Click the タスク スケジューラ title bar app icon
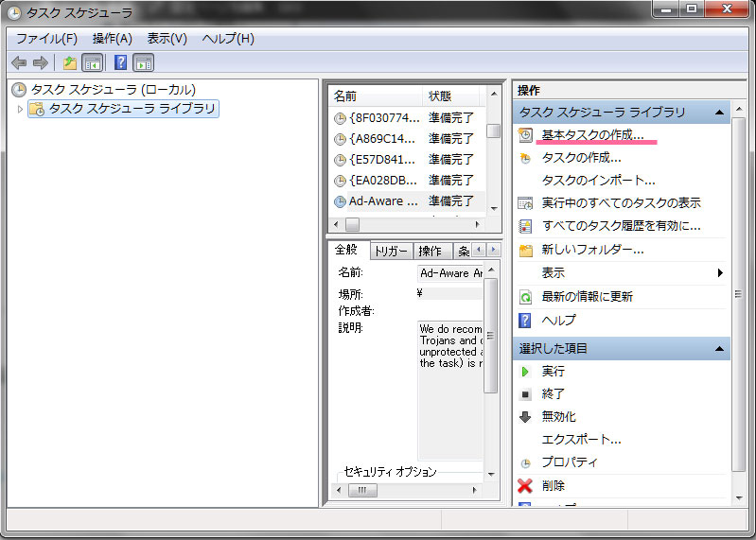 tap(14, 13)
